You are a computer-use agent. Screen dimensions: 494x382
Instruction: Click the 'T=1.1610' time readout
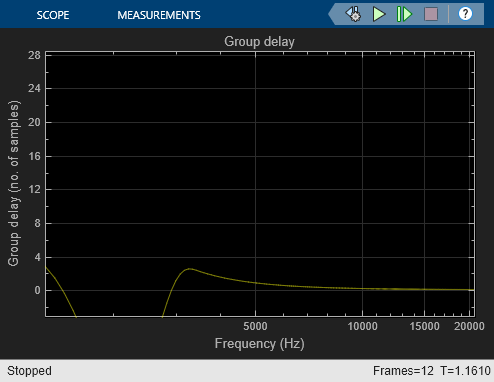(x=465, y=371)
